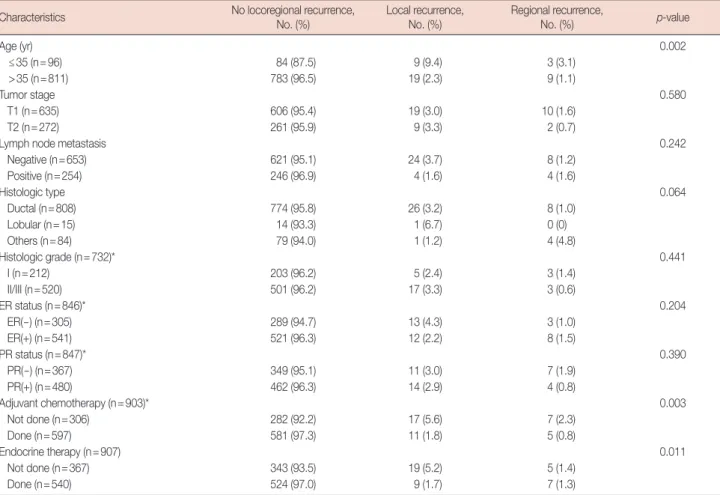Click the p-value '0.064'
720x495 pixels.
[x=673, y=192]
